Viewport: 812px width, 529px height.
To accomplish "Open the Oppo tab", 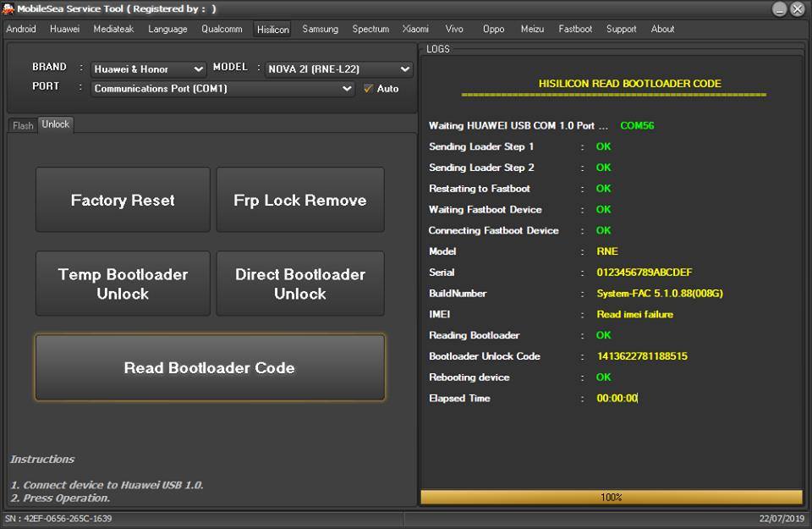I will point(493,29).
